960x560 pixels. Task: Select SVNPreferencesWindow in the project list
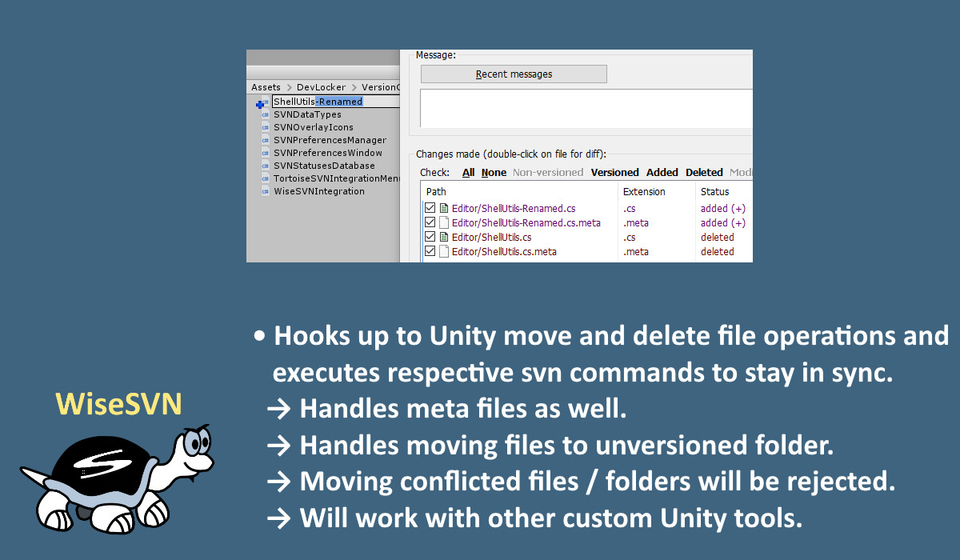(x=328, y=153)
